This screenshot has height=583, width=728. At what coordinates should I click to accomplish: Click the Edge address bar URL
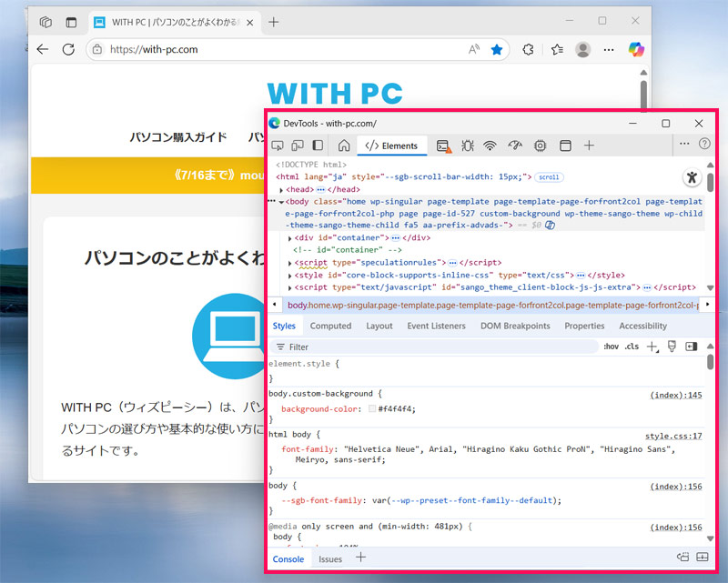[154, 49]
